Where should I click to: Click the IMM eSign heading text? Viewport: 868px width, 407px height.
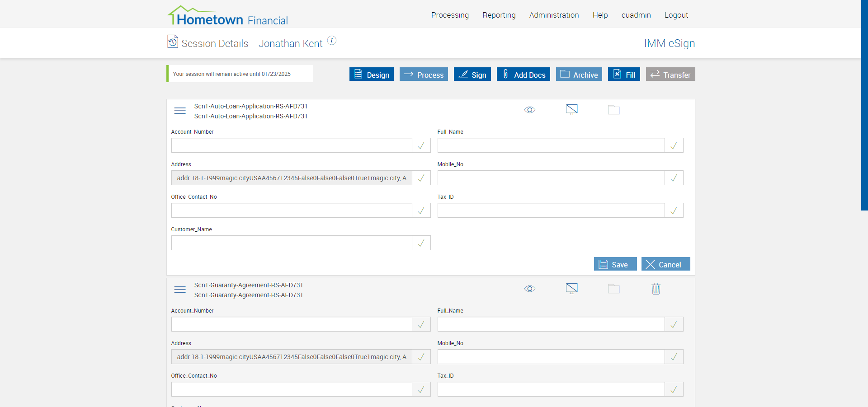tap(670, 43)
